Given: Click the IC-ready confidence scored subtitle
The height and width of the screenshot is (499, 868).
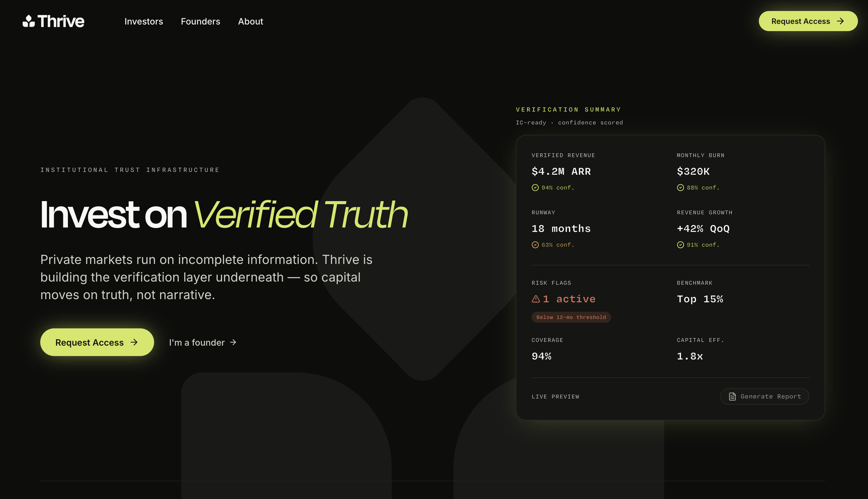Looking at the screenshot, I should (x=569, y=122).
